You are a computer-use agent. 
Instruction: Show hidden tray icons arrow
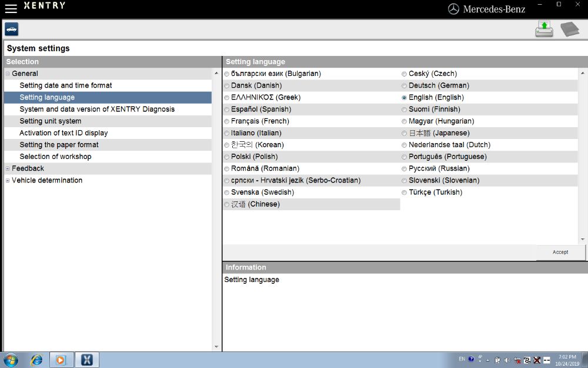488,360
